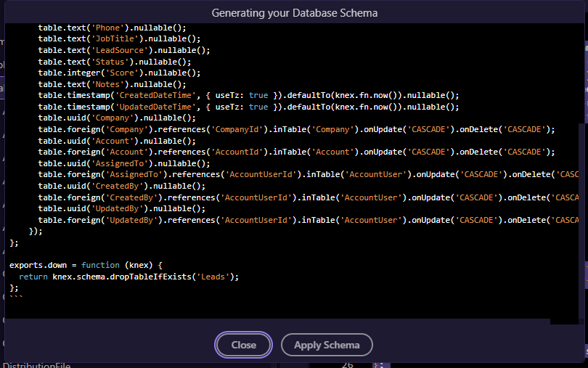Click the line table.text('LeadSource').nullable()
Viewport: 588px width, 368px height.
point(124,50)
